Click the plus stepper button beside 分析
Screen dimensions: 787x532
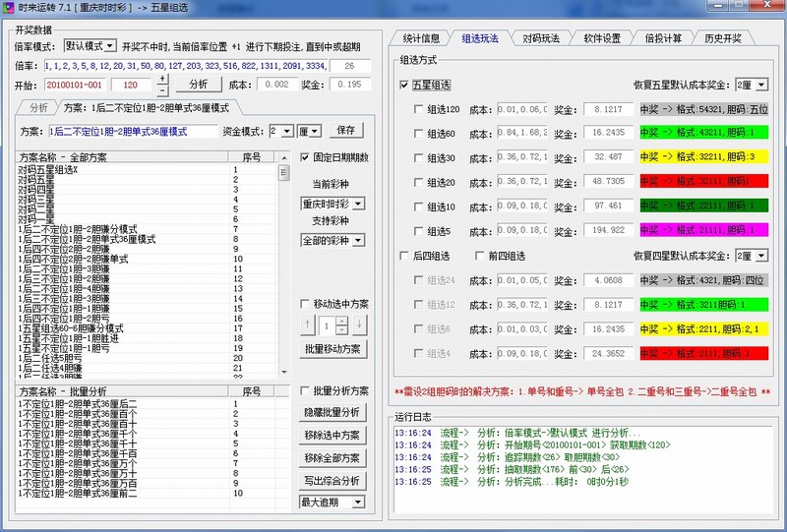(162, 79)
